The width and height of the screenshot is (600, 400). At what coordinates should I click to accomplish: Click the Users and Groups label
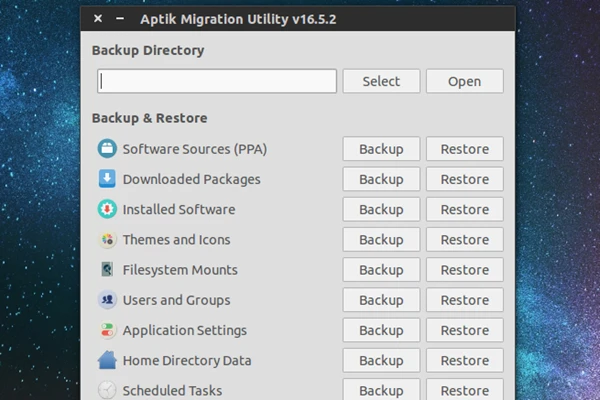click(x=176, y=300)
